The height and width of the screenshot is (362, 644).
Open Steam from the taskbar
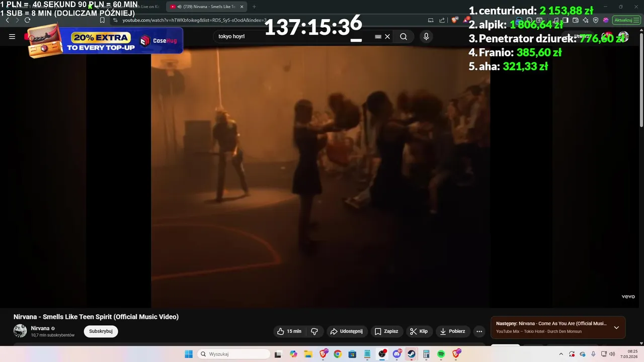(x=412, y=354)
